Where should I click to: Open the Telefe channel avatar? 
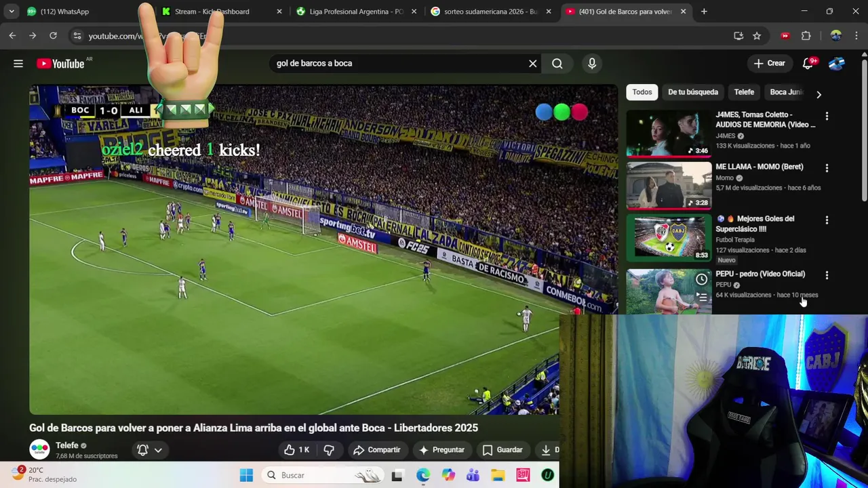pyautogui.click(x=39, y=449)
